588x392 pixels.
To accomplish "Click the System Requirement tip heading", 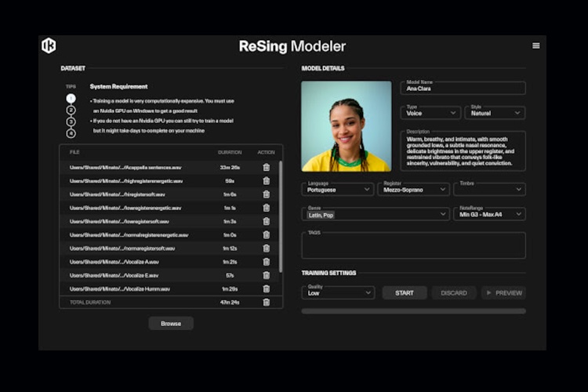I will 119,86.
